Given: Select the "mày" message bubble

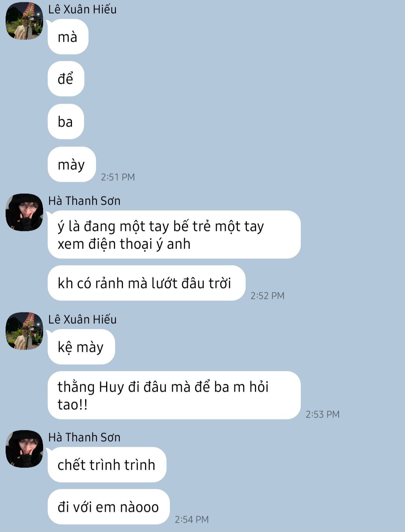Looking at the screenshot, I should [x=72, y=164].
